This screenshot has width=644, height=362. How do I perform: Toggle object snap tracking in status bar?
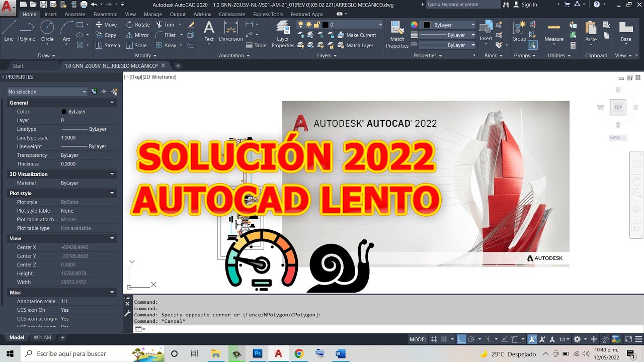pyautogui.click(x=504, y=339)
